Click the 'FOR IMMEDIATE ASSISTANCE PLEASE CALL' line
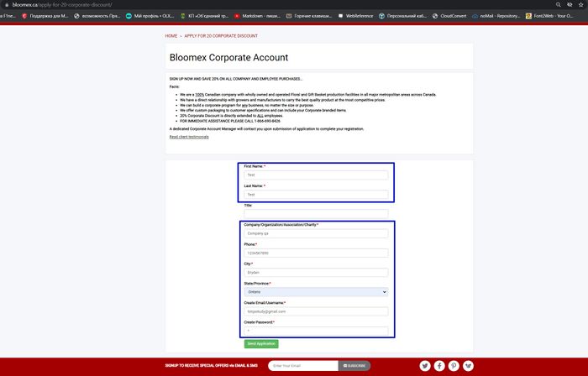This screenshot has height=376, width=588. pos(230,121)
